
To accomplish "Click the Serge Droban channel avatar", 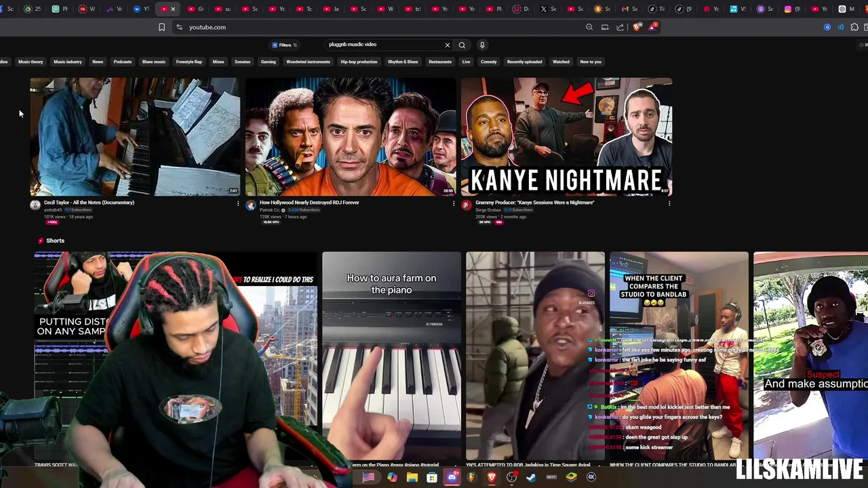I will (467, 205).
